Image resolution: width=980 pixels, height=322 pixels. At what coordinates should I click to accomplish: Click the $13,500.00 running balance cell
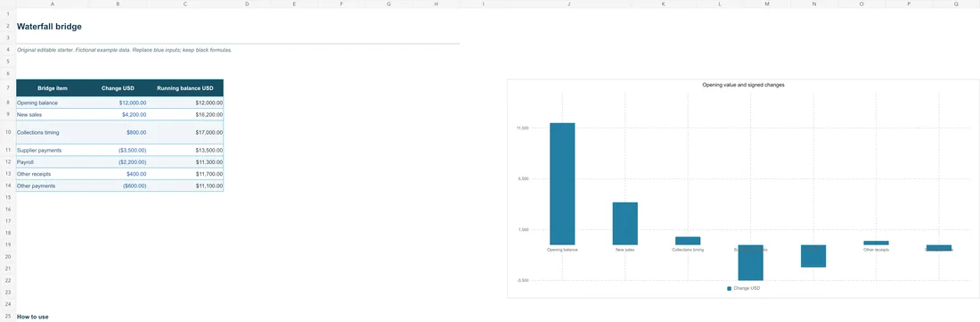[185, 151]
